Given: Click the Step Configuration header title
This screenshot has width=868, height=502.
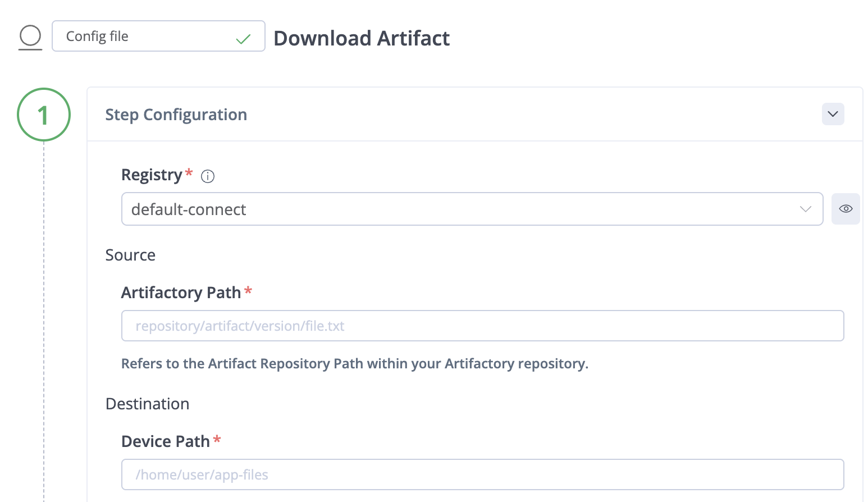Looking at the screenshot, I should pos(176,115).
